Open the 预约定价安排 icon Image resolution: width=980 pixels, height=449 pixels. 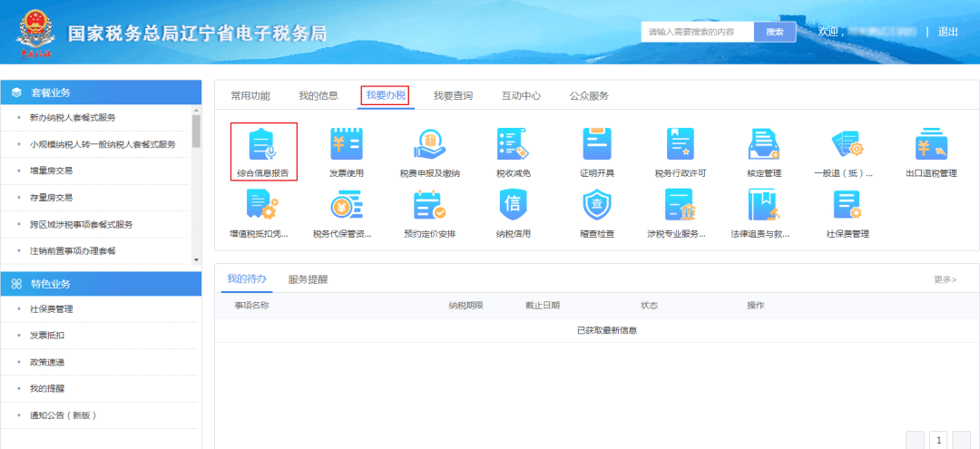[x=430, y=213]
